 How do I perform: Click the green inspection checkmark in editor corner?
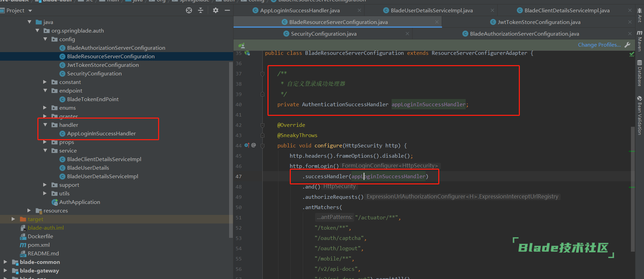(632, 54)
